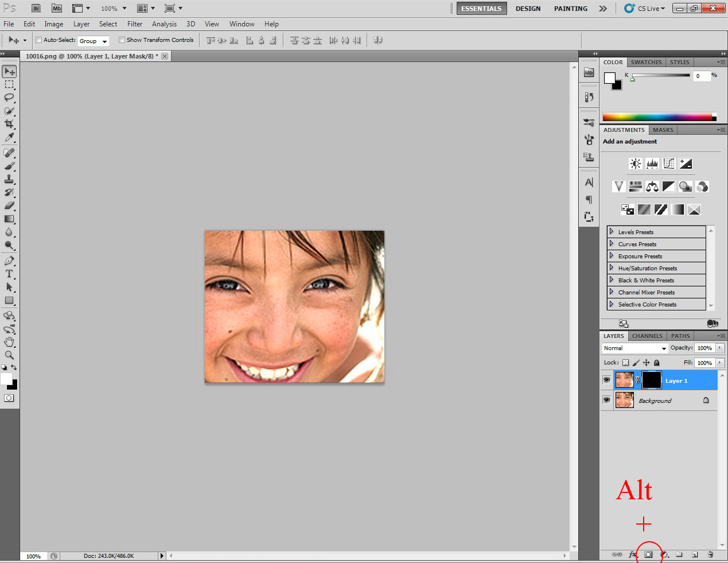Enable Show Transform Controls checkbox
Viewport: 728px width, 563px height.
pos(122,40)
